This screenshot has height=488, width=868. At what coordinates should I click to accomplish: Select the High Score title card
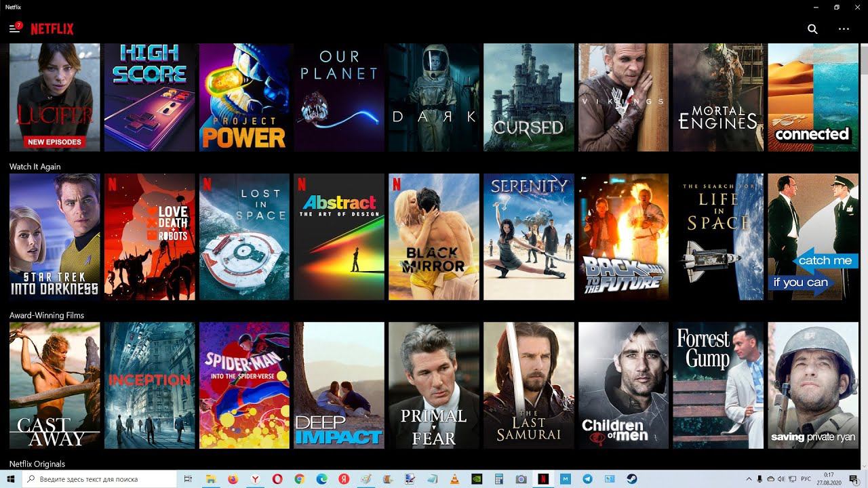150,98
